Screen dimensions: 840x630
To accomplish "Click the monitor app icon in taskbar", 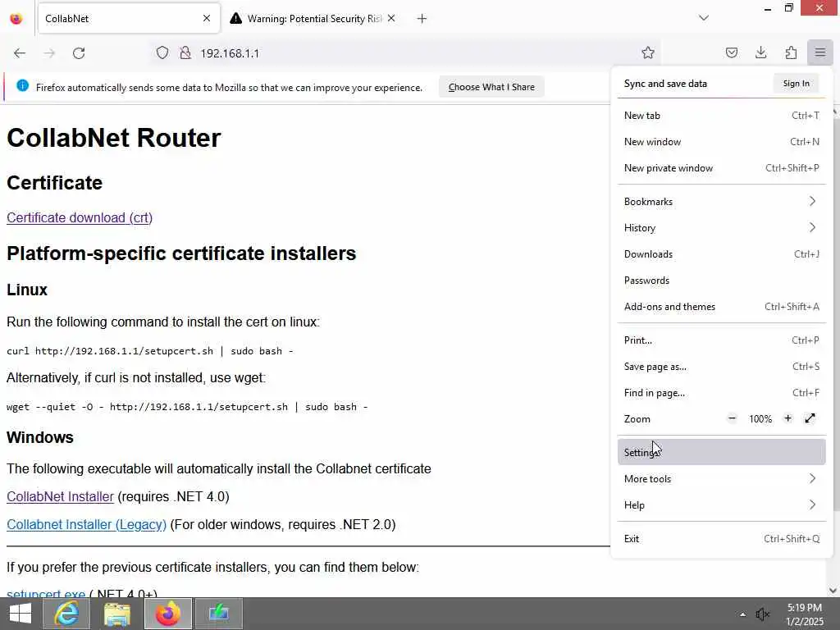I will click(218, 614).
